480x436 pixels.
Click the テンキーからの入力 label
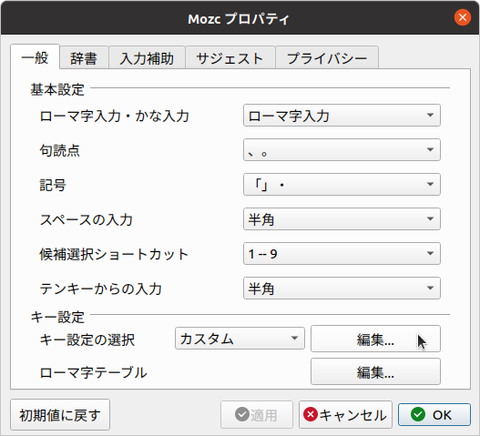pyautogui.click(x=101, y=289)
